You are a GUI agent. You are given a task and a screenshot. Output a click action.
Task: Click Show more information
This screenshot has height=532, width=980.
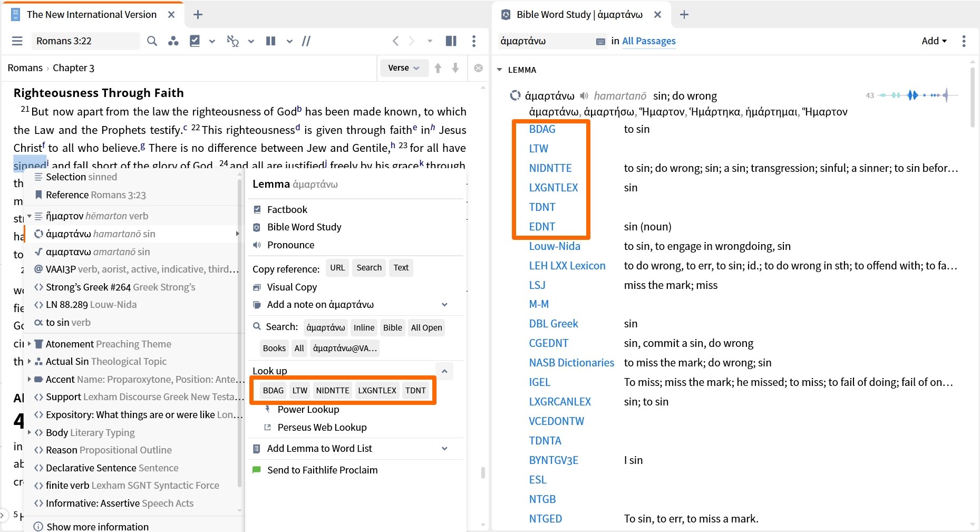click(x=97, y=526)
